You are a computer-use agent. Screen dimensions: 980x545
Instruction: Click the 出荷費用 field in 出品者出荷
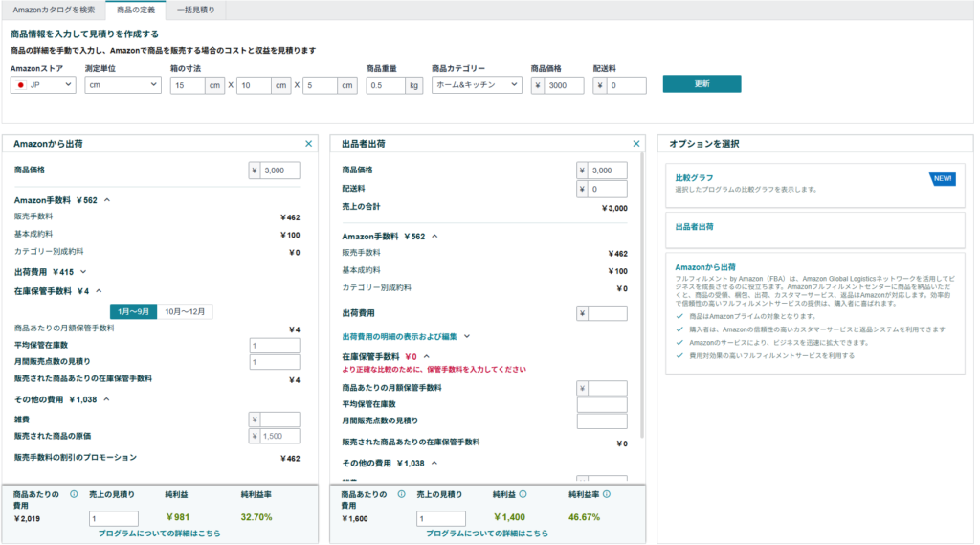608,313
